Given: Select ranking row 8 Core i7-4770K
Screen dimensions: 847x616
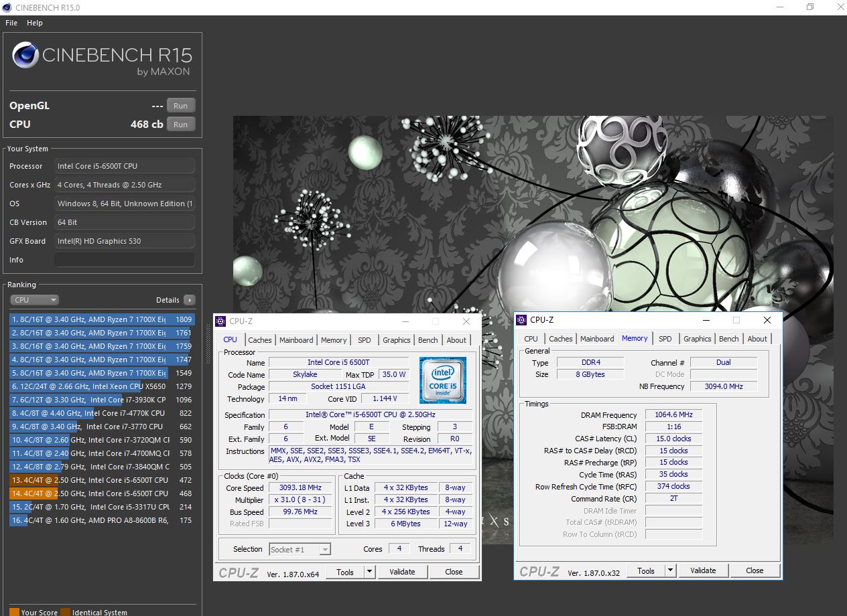Looking at the screenshot, I should coord(102,413).
